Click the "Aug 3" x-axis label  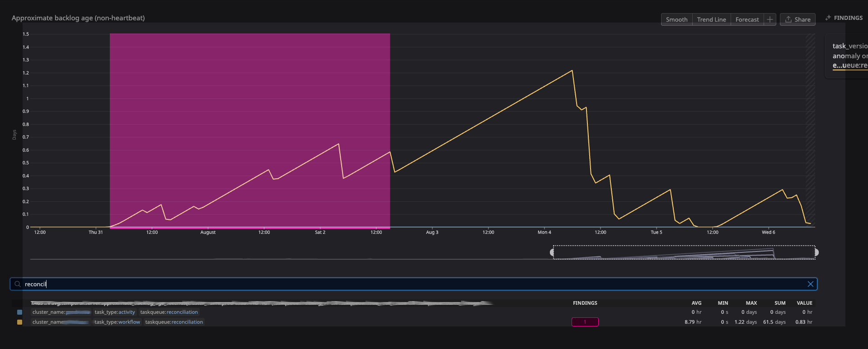click(x=432, y=232)
